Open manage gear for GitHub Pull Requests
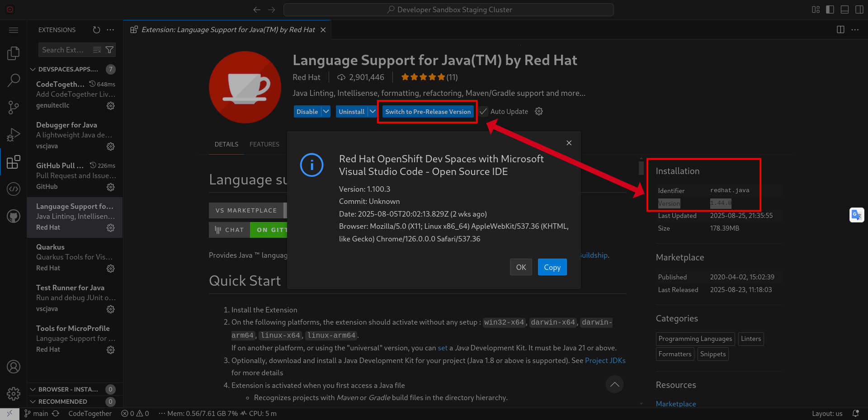 (x=111, y=187)
